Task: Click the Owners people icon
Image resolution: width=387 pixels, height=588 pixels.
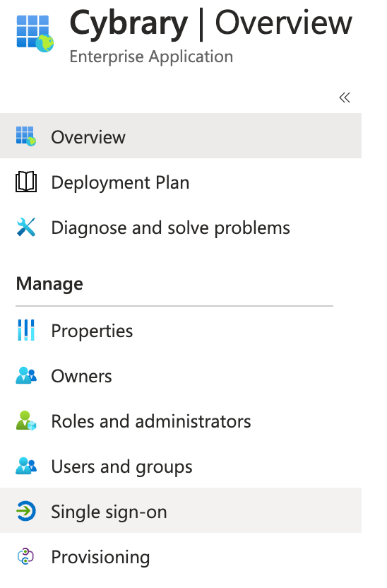Action: click(x=26, y=376)
